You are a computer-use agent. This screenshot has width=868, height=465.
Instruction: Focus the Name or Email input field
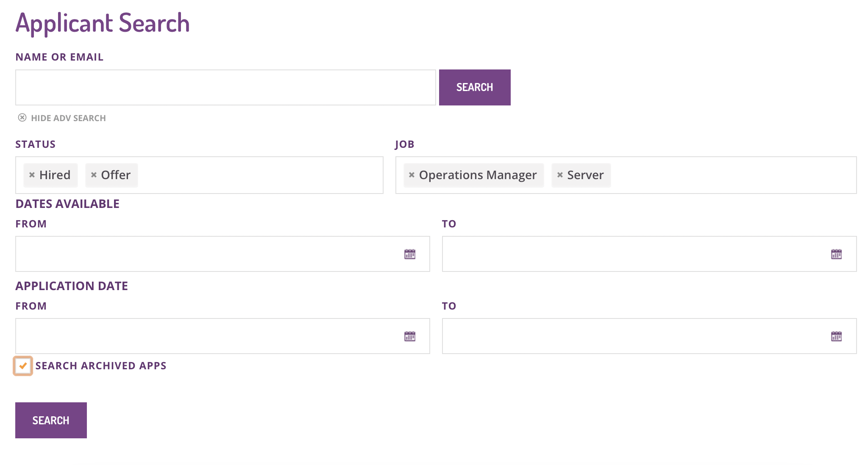(x=225, y=87)
